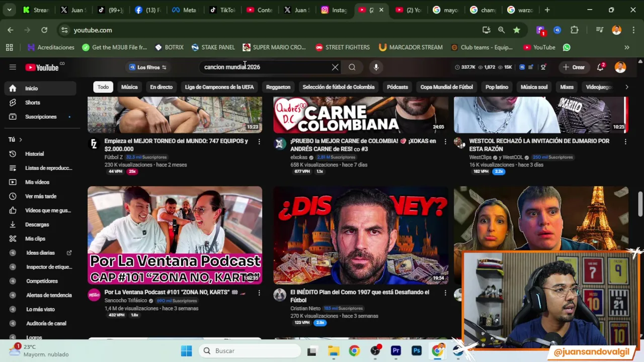The height and width of the screenshot is (362, 644).
Task: Open Listas de reproducción in sidebar
Action: (x=40, y=168)
